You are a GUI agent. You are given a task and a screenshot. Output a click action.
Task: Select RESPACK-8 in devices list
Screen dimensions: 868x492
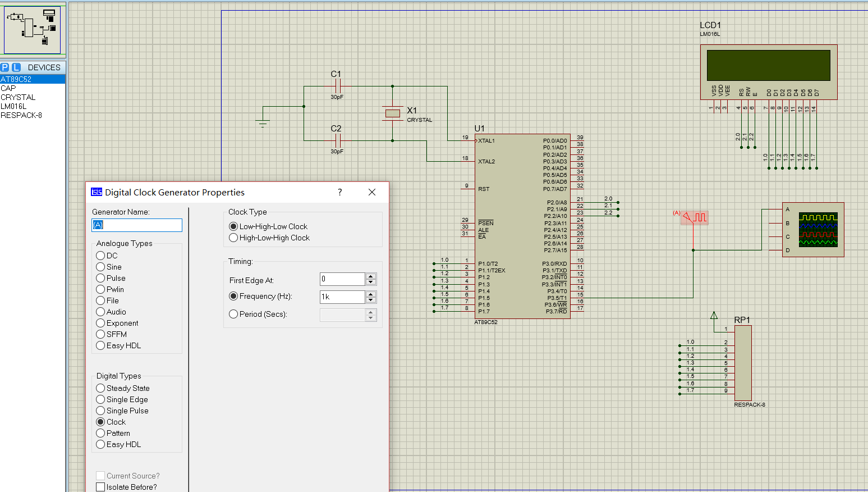click(33, 115)
